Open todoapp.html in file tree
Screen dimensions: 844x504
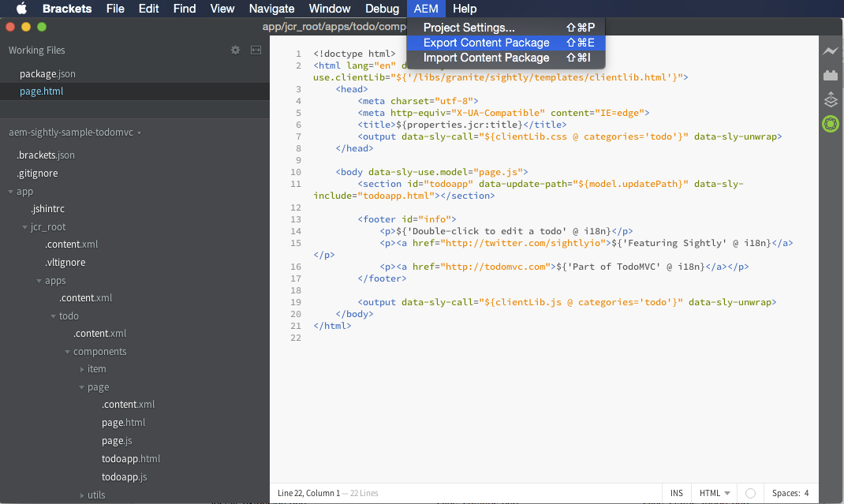pos(131,459)
